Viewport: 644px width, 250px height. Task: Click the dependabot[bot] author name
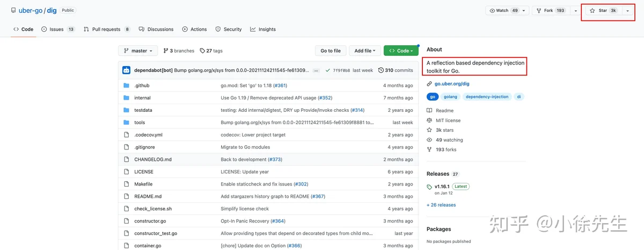(153, 70)
